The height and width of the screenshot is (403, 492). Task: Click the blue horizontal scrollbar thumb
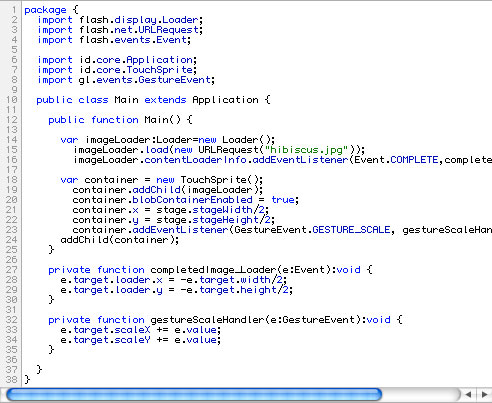(x=194, y=395)
